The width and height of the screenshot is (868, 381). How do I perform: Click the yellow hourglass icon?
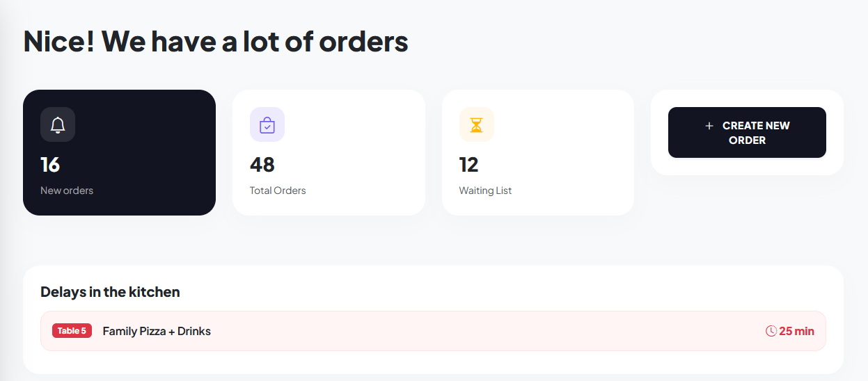[476, 125]
